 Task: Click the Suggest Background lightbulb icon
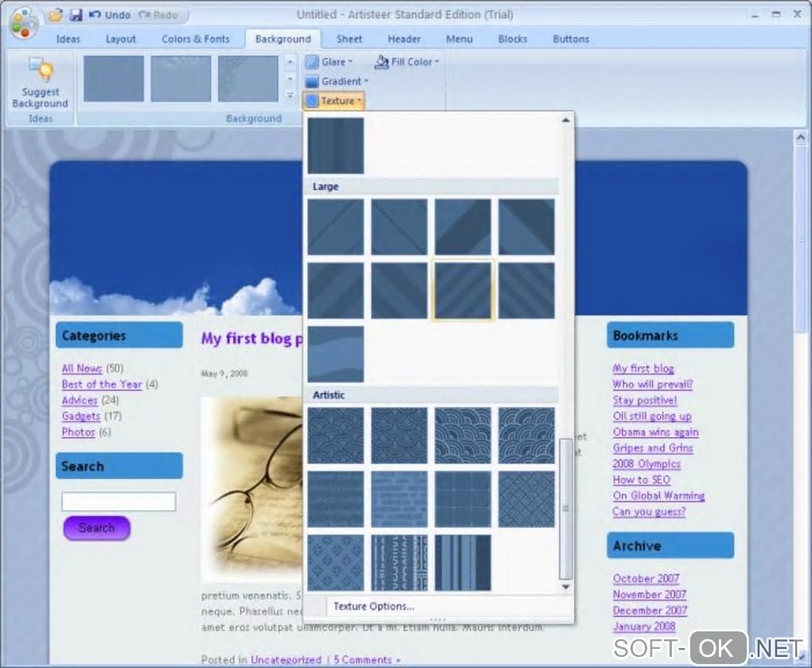(x=41, y=70)
